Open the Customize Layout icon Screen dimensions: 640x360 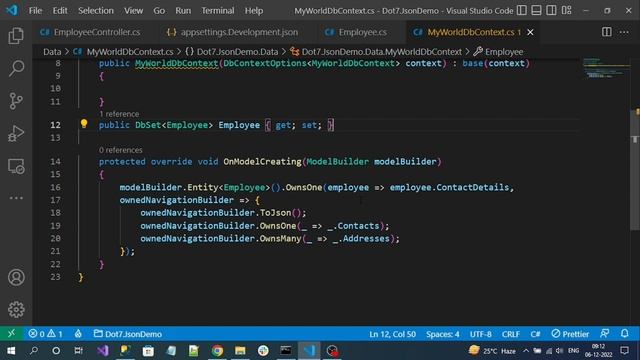click(x=567, y=10)
